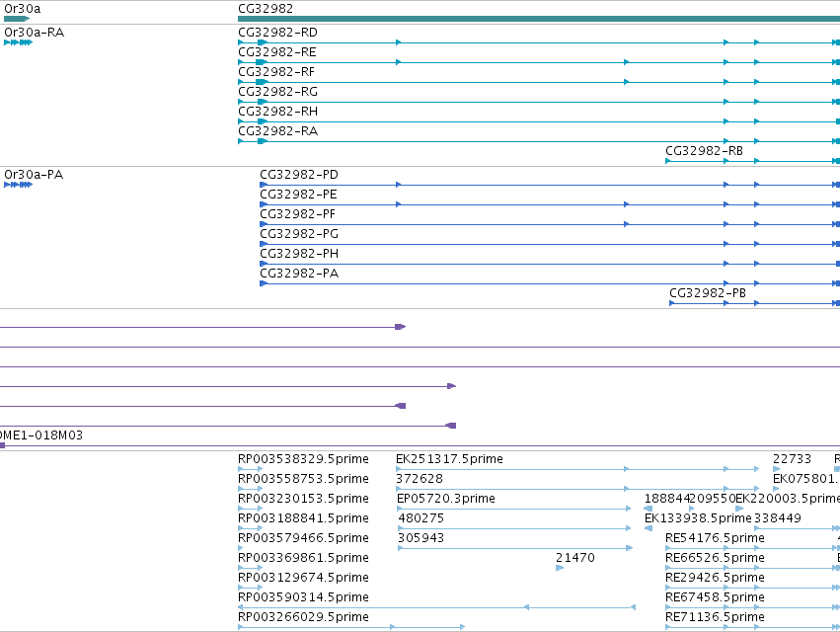Select protein CG32982-PH
The width and height of the screenshot is (840, 632).
pyautogui.click(x=299, y=254)
